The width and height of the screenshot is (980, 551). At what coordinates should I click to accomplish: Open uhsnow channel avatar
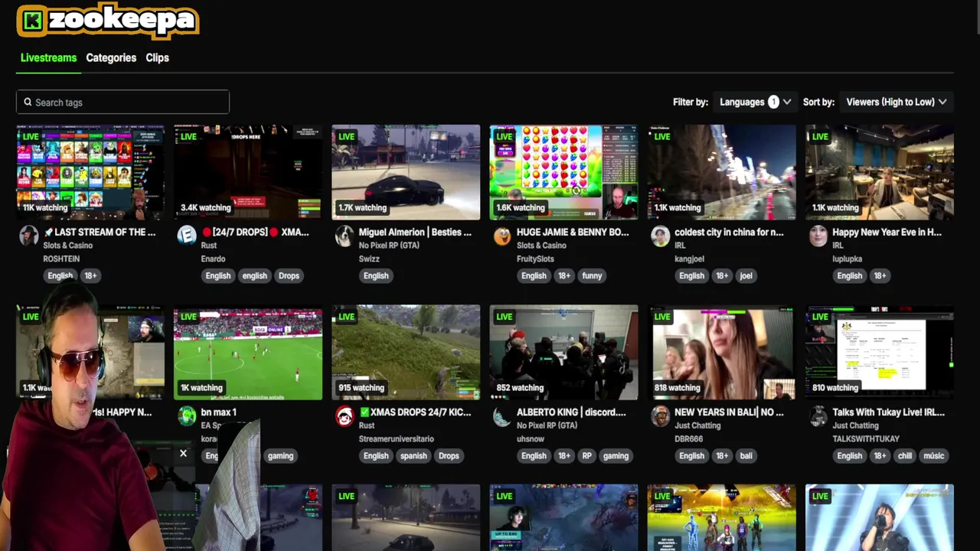502,416
